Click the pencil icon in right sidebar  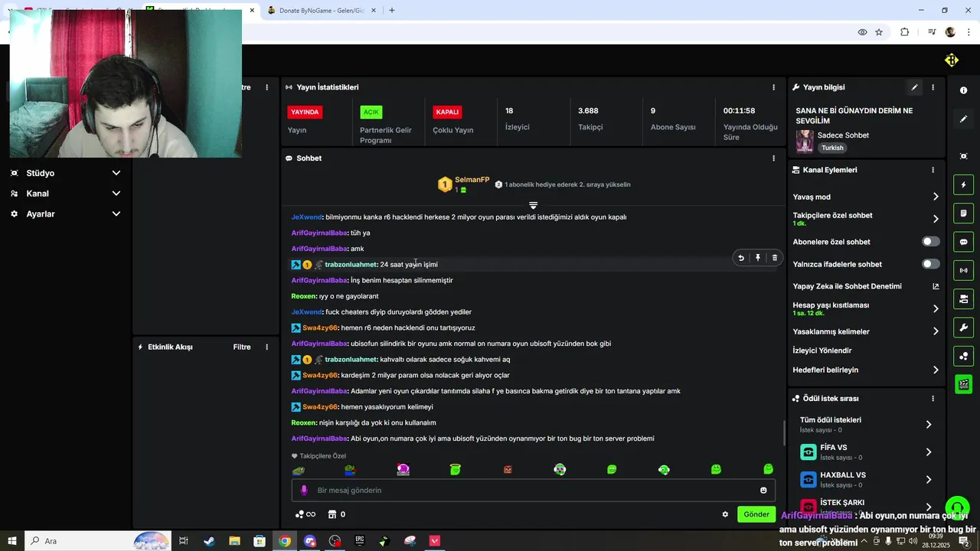tap(963, 119)
